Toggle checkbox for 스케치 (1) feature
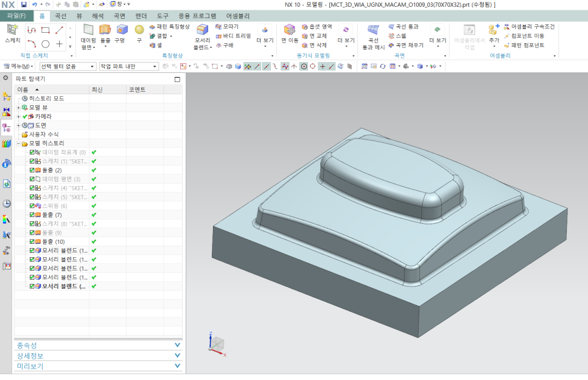This screenshot has width=588, height=380. 32,161
